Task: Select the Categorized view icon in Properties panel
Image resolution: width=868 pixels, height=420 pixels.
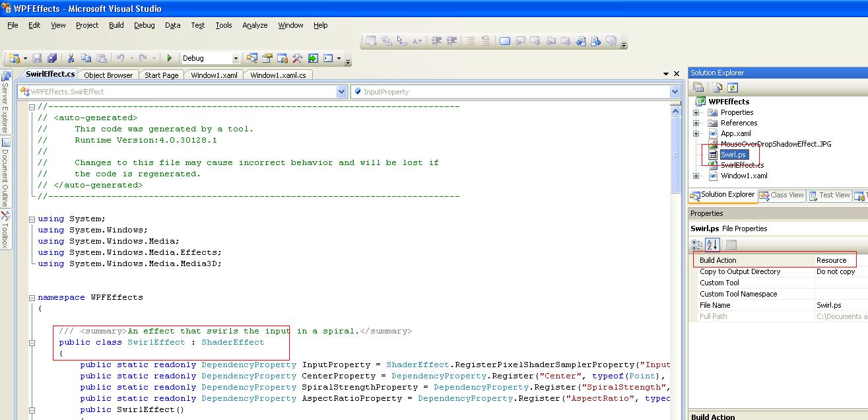Action: (x=698, y=244)
